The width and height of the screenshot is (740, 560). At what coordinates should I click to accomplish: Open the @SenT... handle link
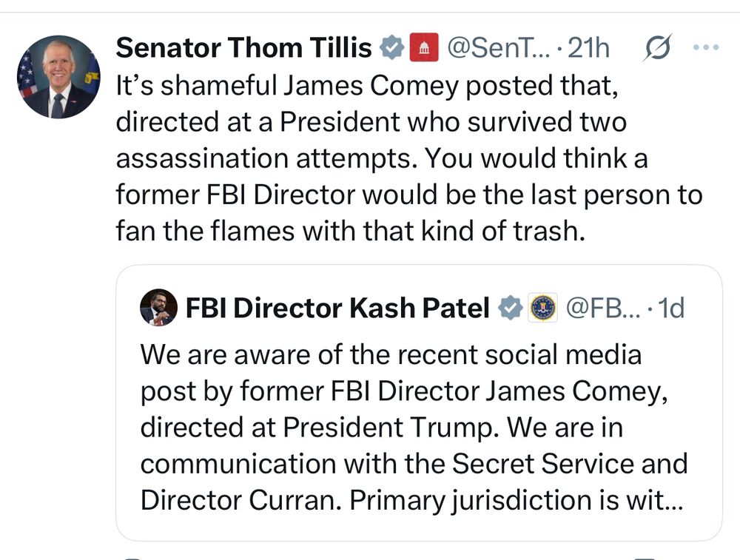pyautogui.click(x=498, y=47)
